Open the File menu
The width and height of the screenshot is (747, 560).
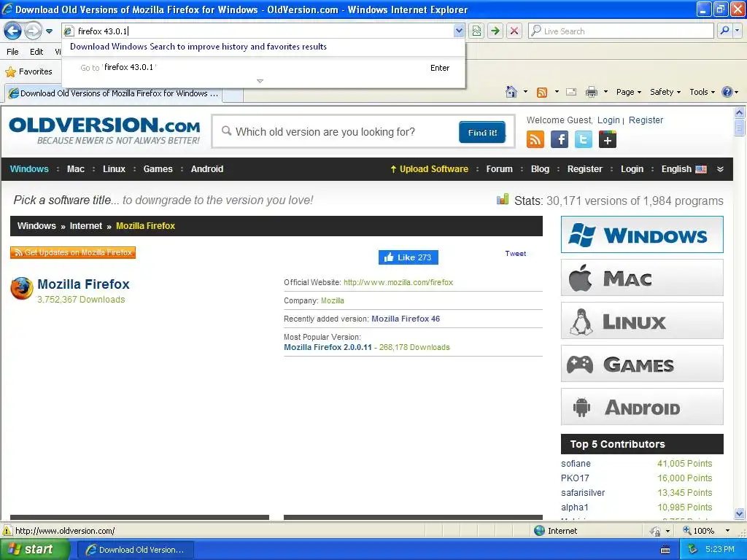[x=13, y=52]
